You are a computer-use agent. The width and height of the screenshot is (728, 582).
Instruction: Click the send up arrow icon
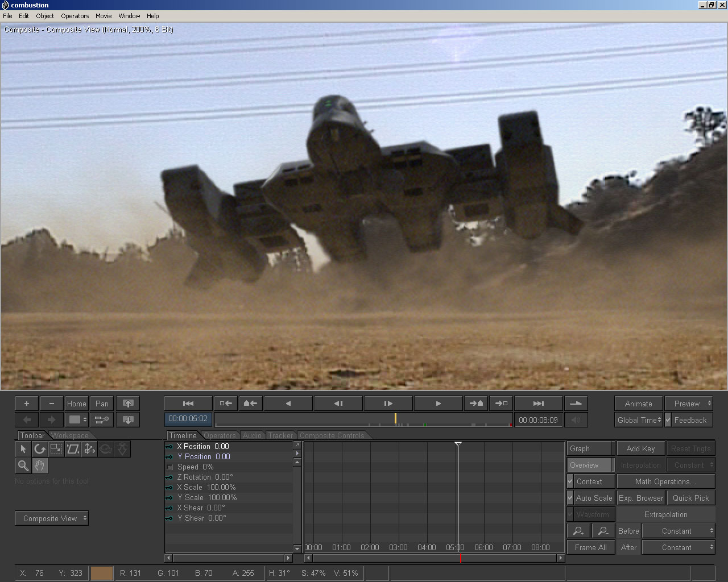pyautogui.click(x=128, y=404)
